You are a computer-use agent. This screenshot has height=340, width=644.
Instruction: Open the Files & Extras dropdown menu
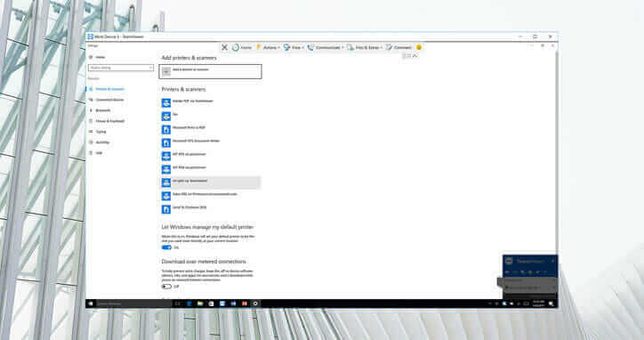pos(365,47)
